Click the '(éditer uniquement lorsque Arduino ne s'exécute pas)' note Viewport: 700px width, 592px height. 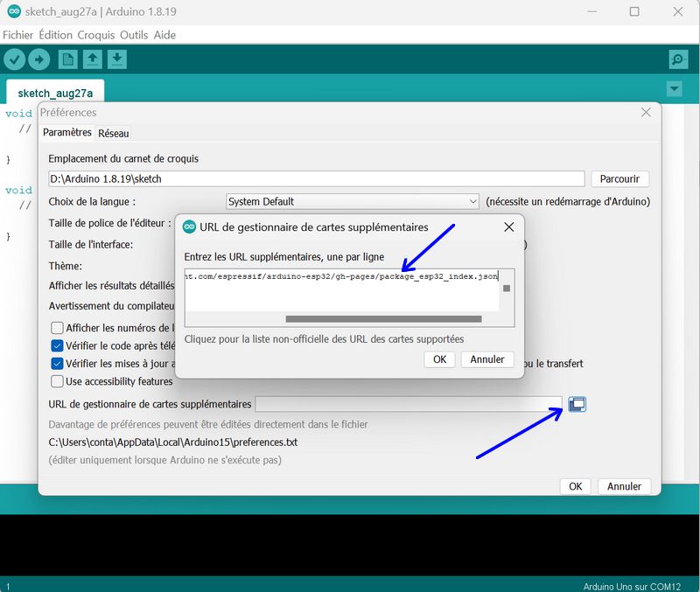click(164, 460)
